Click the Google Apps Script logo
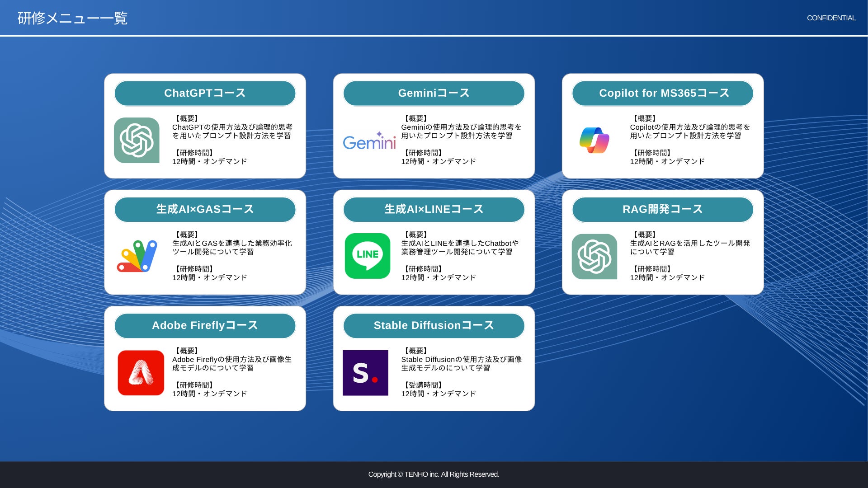868x488 pixels. (x=137, y=256)
